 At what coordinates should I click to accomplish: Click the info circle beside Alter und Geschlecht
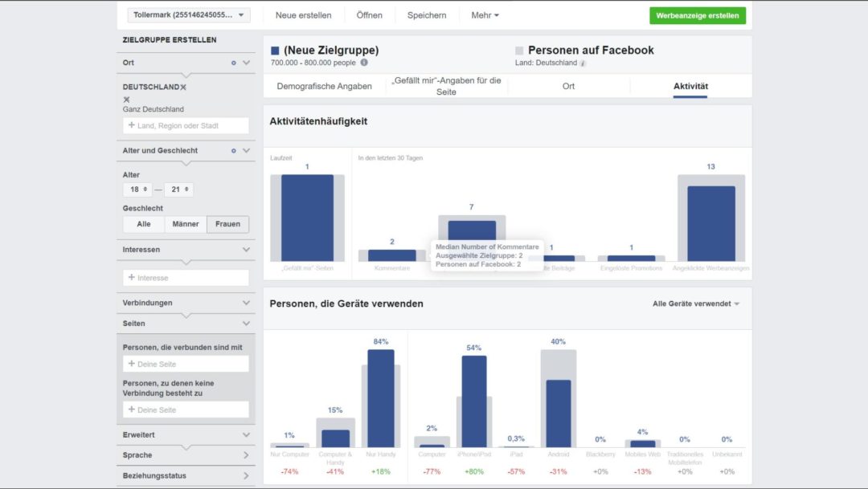tap(234, 151)
